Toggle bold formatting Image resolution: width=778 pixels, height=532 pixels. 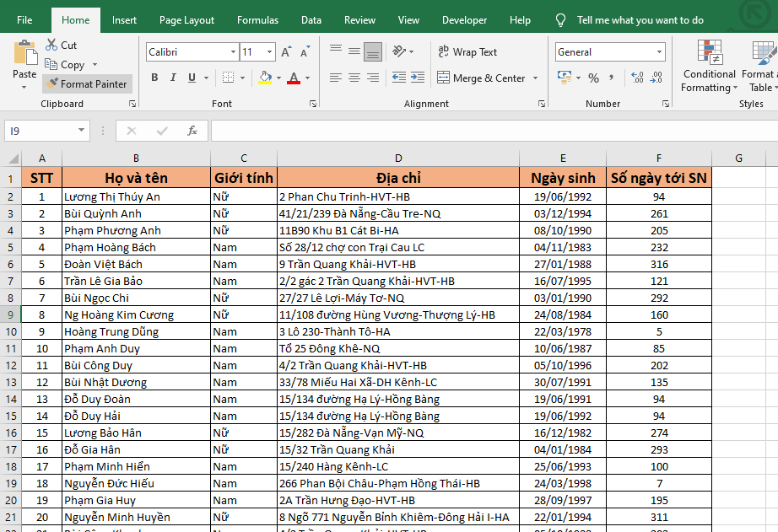(x=154, y=78)
